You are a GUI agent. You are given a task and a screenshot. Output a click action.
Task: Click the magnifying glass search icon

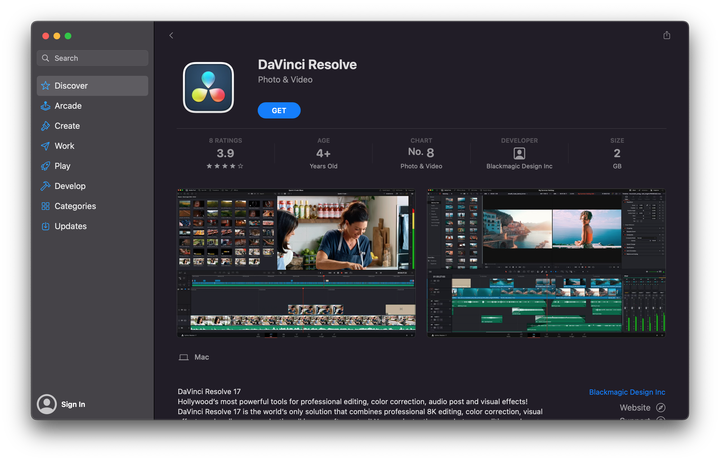click(x=45, y=58)
